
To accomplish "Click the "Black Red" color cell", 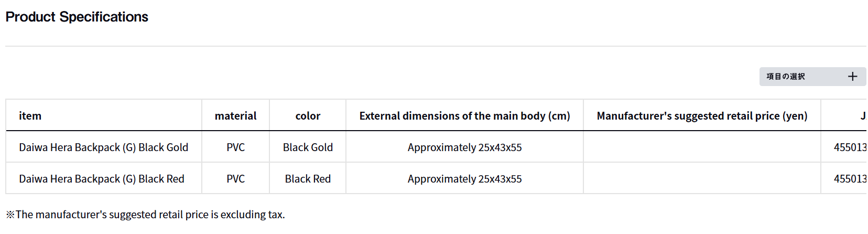I will coord(308,179).
